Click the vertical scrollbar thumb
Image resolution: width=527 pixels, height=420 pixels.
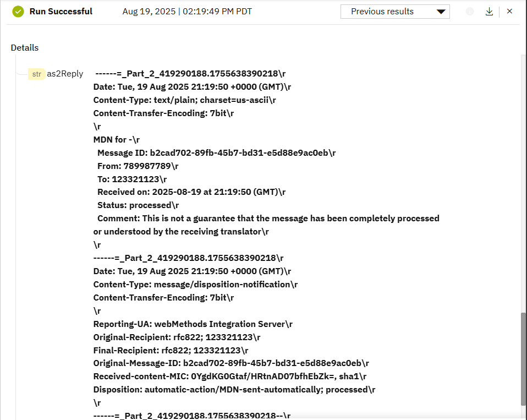[523, 358]
